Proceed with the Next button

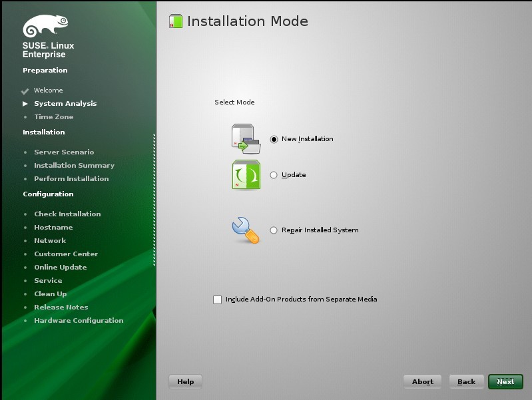click(x=505, y=381)
